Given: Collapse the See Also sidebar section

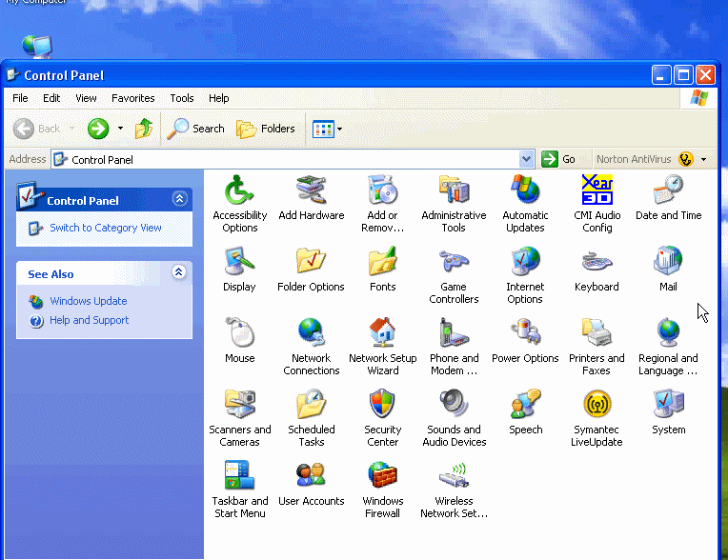Looking at the screenshot, I should (x=179, y=273).
